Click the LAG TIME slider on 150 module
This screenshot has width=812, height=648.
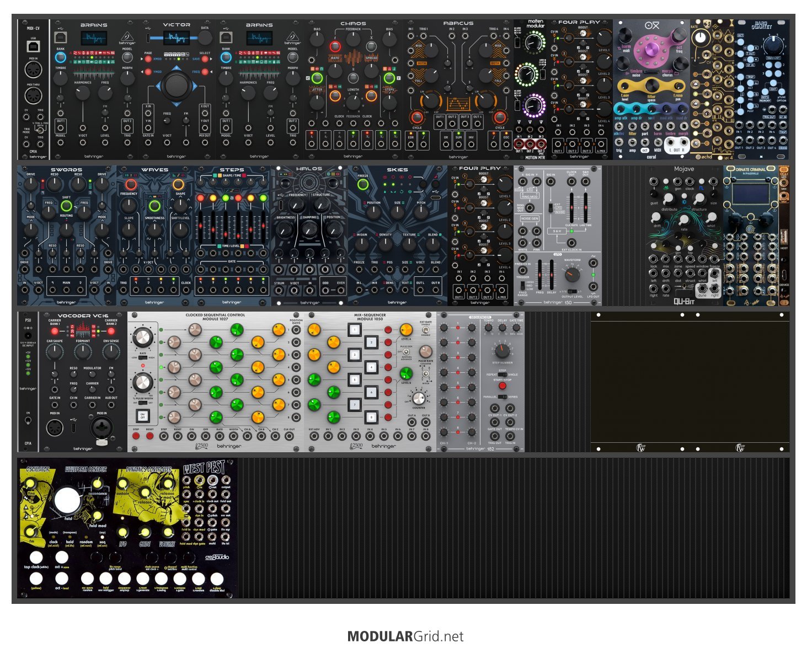coord(585,207)
